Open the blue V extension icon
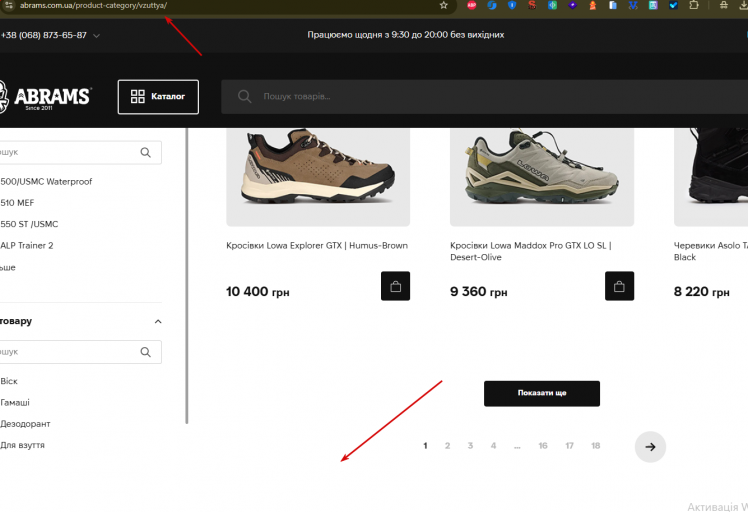The height and width of the screenshot is (512, 748). pos(633,5)
